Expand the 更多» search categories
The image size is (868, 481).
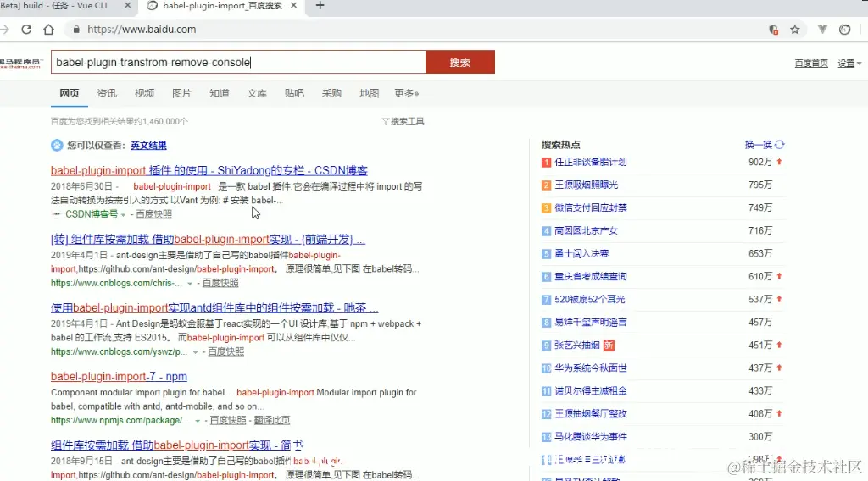[406, 93]
